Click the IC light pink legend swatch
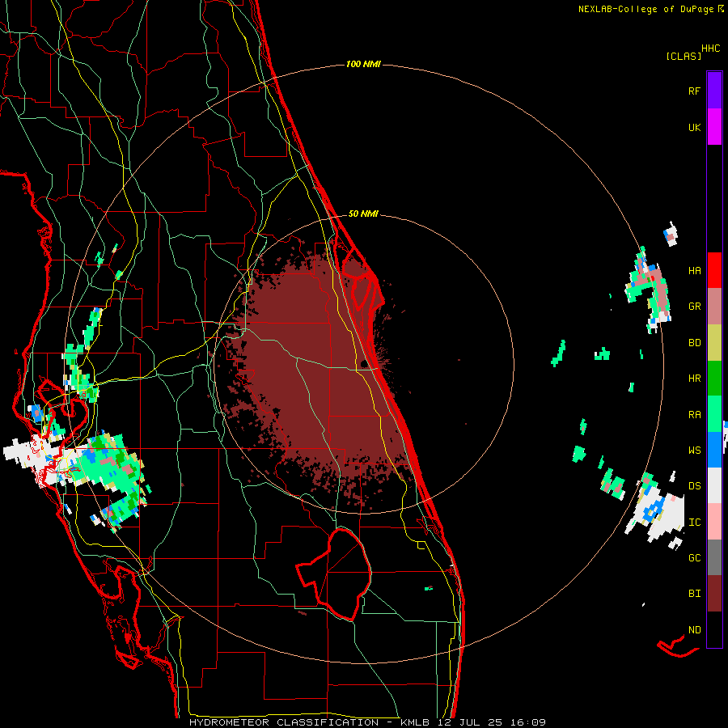This screenshot has height=728, width=728. click(x=714, y=522)
